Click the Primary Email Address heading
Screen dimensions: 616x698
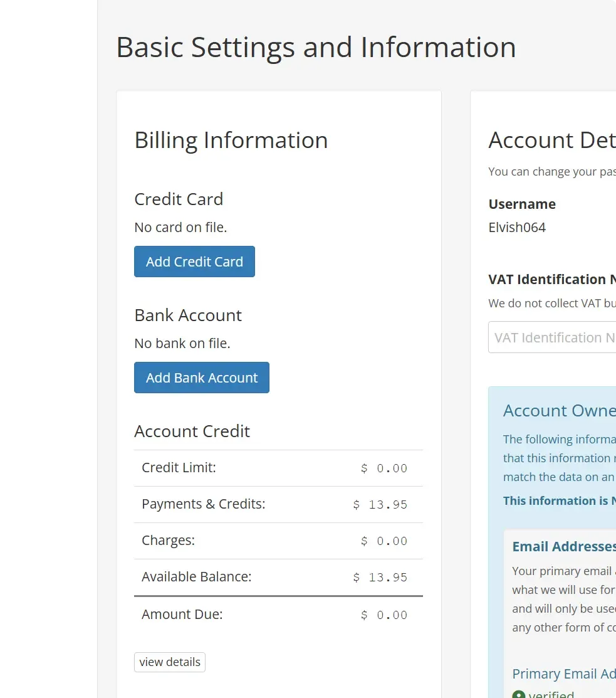(563, 674)
